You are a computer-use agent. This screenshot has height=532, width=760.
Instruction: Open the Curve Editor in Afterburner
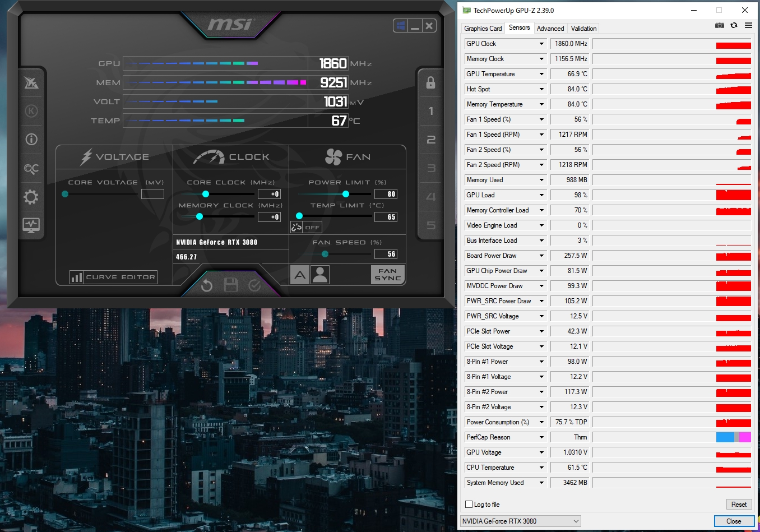click(113, 277)
